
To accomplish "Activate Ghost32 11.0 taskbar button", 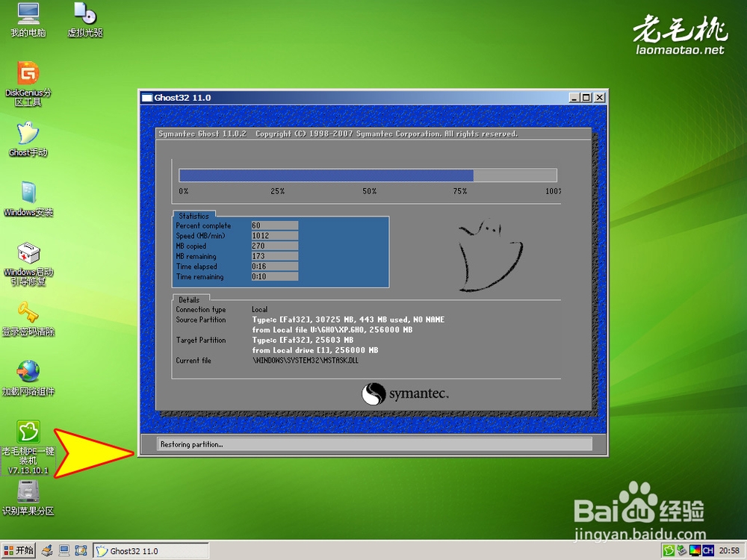I will (151, 551).
